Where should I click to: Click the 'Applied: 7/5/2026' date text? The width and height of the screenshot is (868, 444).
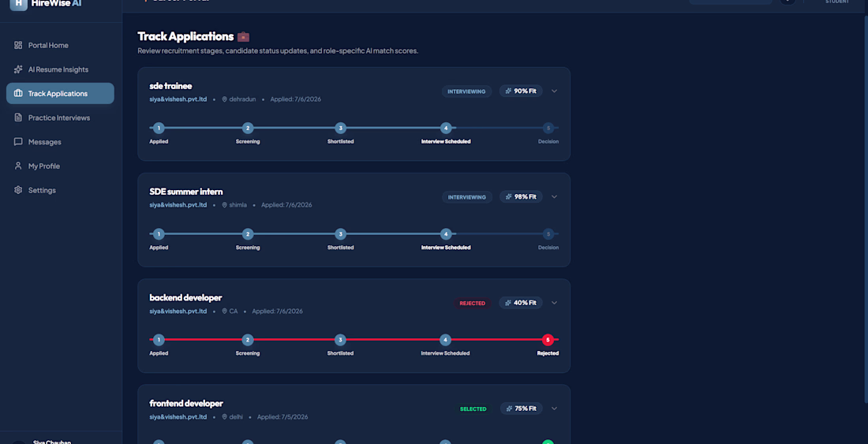[x=282, y=417]
